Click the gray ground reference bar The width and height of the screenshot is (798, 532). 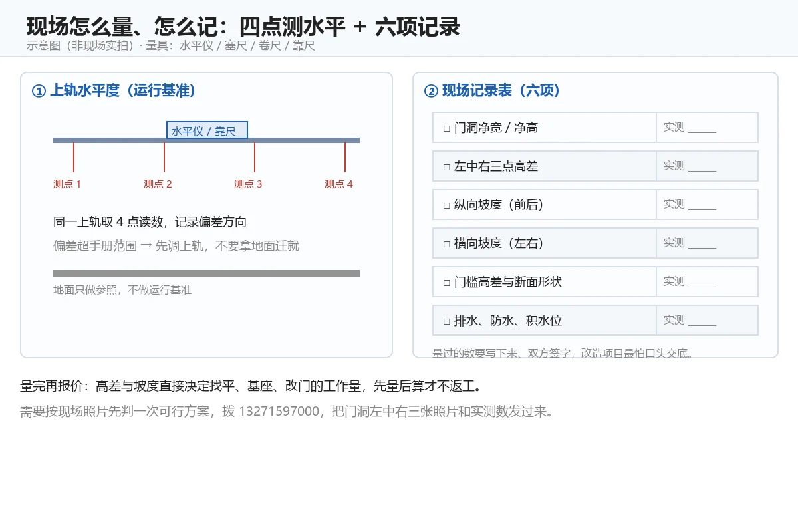click(206, 273)
